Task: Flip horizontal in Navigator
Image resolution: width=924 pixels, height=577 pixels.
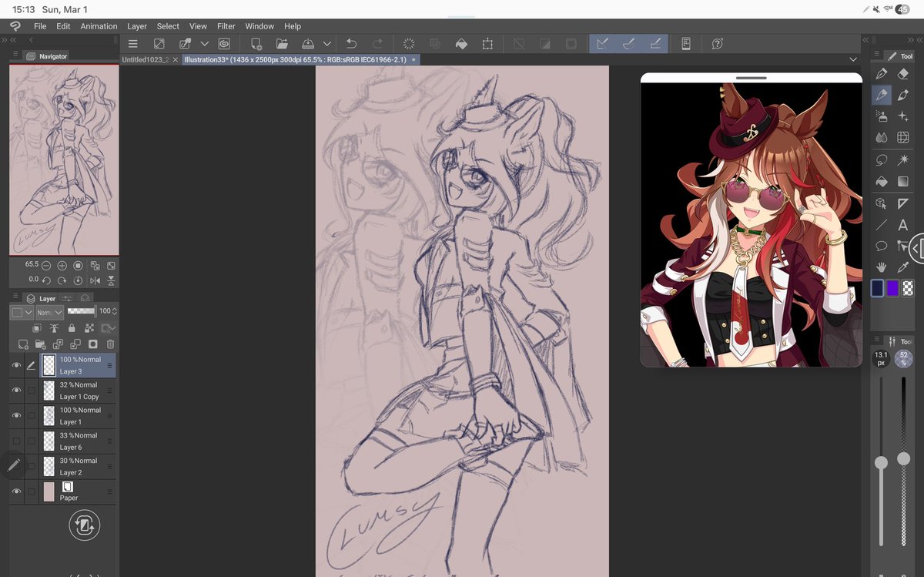Action: click(95, 280)
